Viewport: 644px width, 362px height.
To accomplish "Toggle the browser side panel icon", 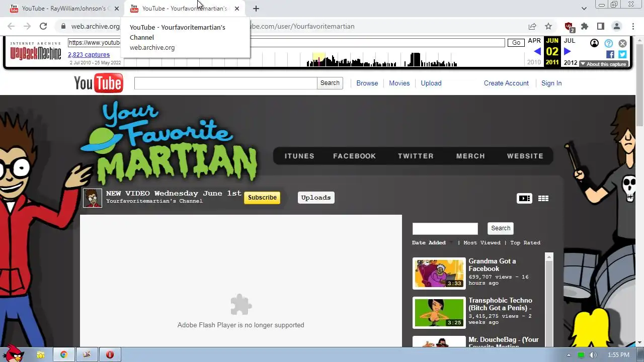I will click(600, 26).
